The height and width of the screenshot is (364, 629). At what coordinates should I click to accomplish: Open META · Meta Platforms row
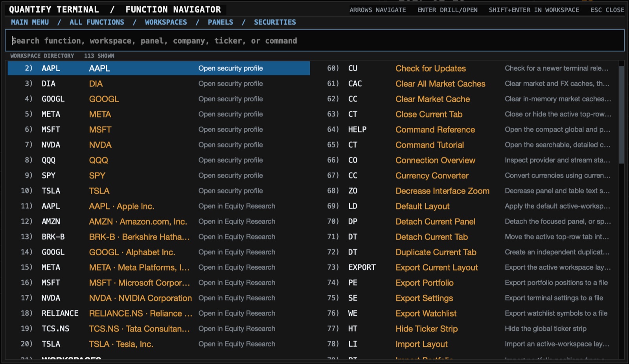(x=159, y=267)
